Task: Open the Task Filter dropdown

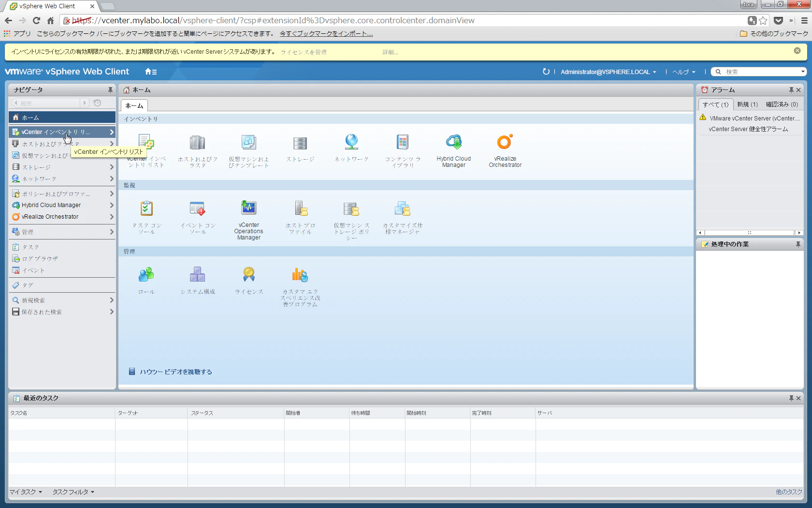Action: click(x=73, y=492)
